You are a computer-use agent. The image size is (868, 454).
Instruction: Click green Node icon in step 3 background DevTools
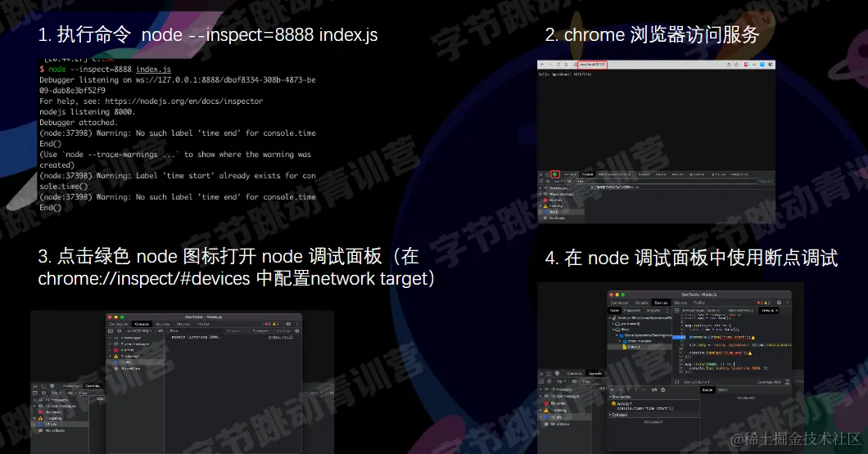point(52,386)
